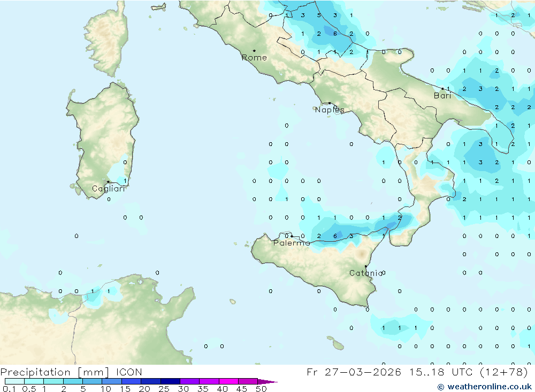Click the legend tick label "20"
The image size is (535, 392).
point(144,389)
